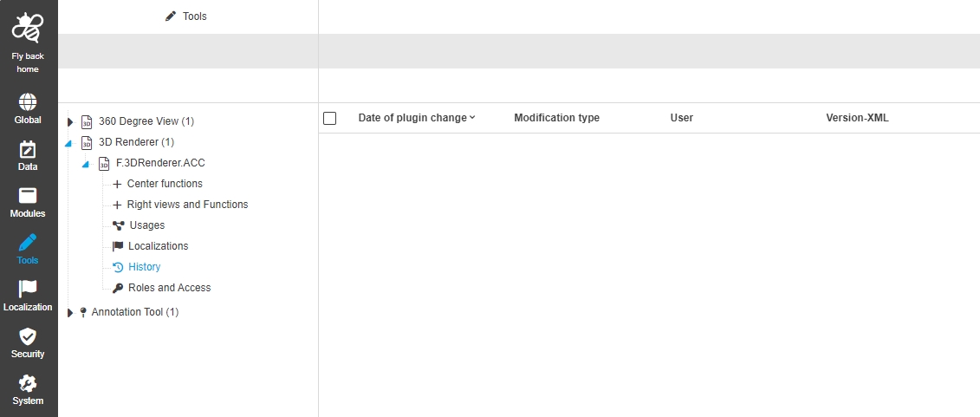Select the Usages tree item
The width and height of the screenshot is (980, 417).
[x=146, y=225]
